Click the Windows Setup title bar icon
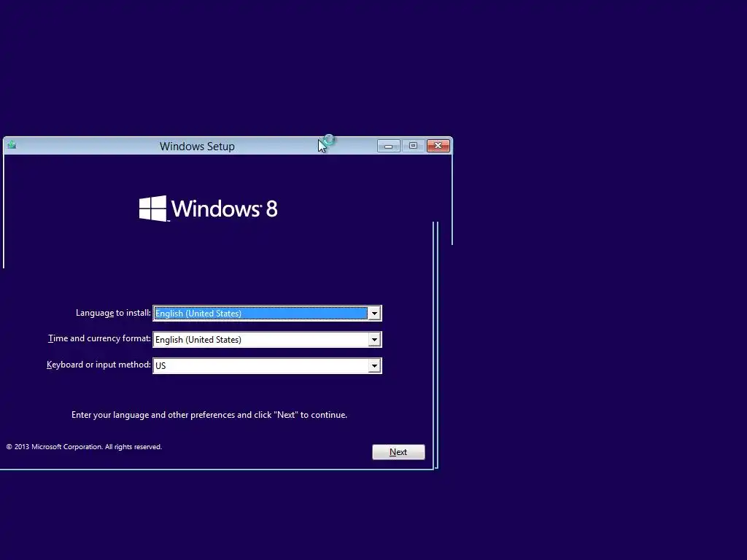The image size is (747, 560). coord(12,145)
